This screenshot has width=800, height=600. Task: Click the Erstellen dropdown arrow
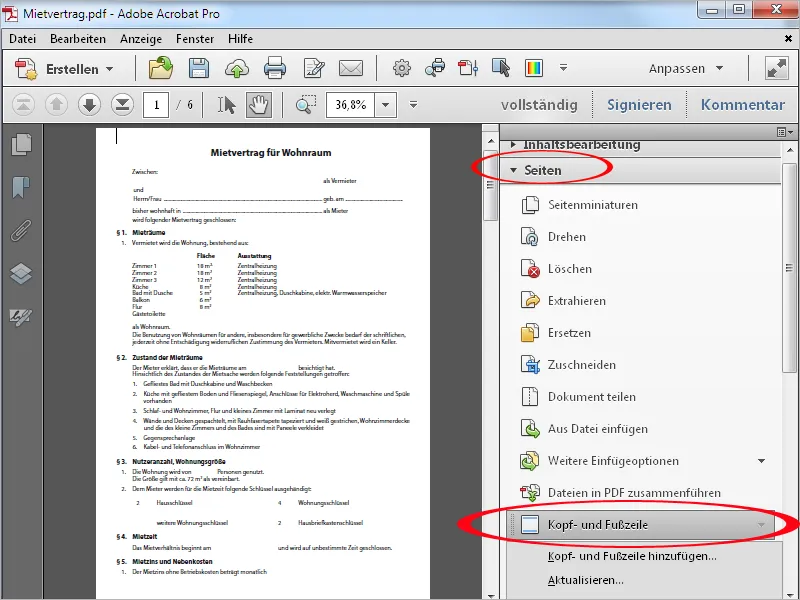point(110,69)
